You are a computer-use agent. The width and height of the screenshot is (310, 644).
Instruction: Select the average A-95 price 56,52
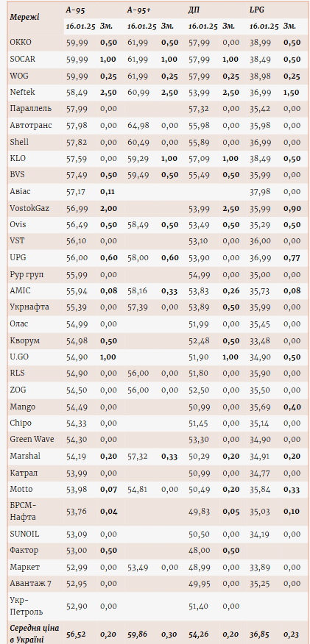click(x=77, y=634)
